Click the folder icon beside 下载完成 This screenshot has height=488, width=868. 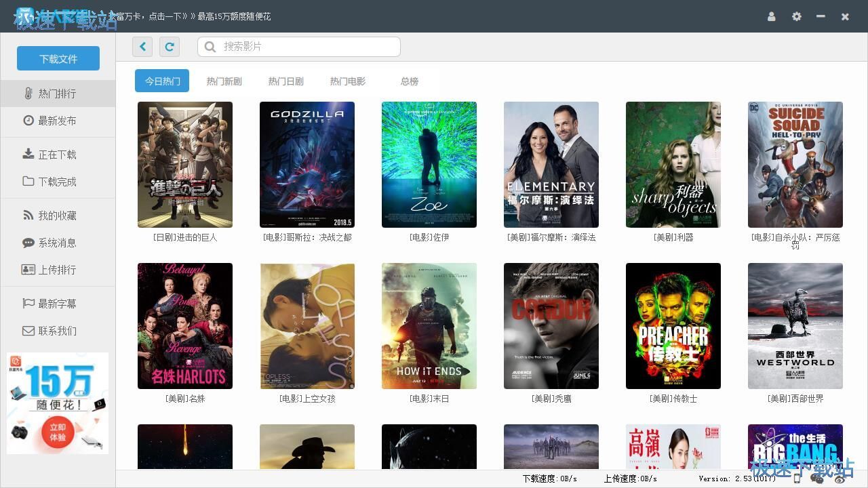pyautogui.click(x=28, y=181)
